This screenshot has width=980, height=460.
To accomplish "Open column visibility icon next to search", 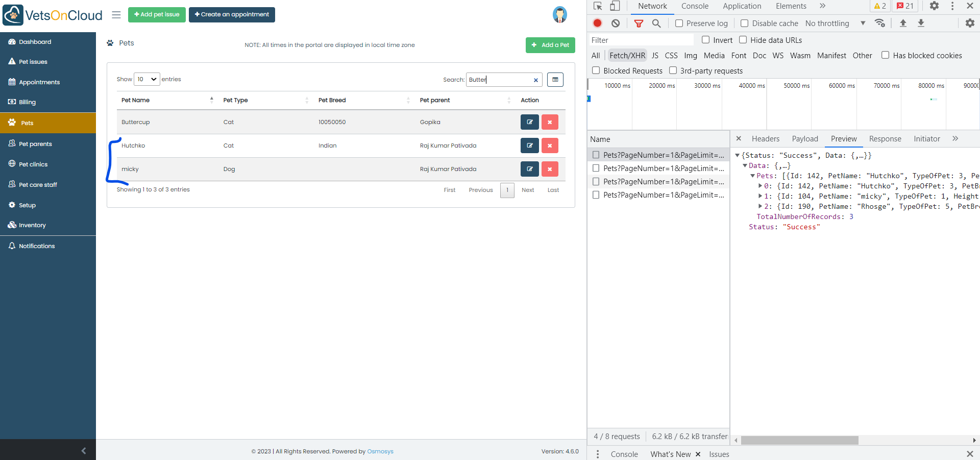I will tap(555, 80).
